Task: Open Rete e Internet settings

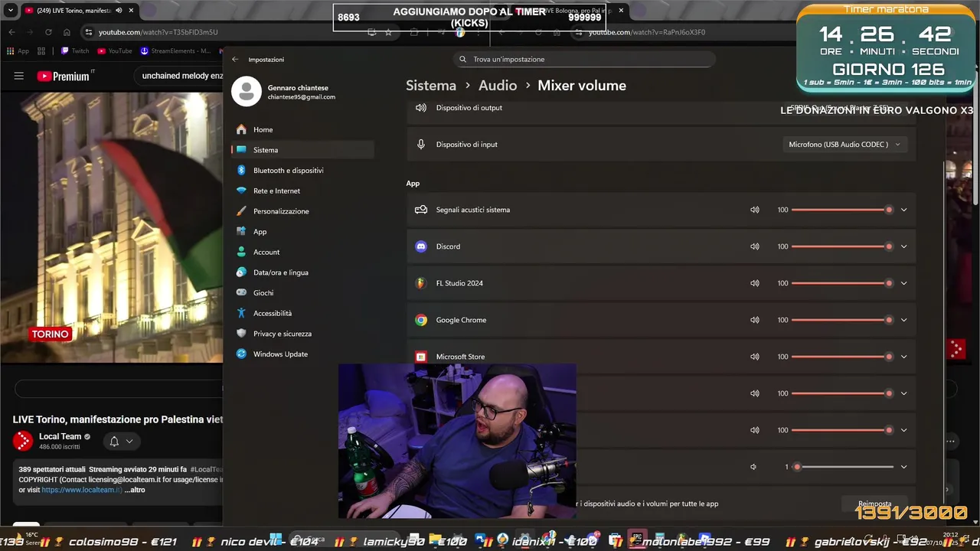Action: pos(276,191)
